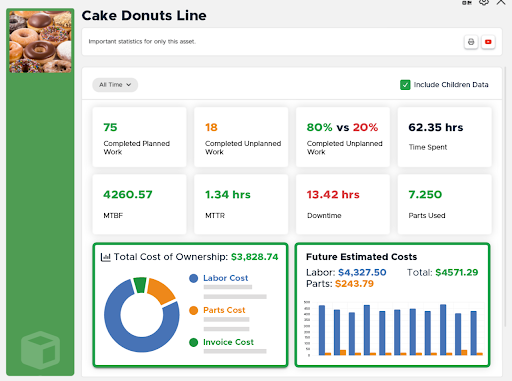Image resolution: width=512 pixels, height=381 pixels.
Task: Click the $4,327.50 future labor value
Action: (x=362, y=273)
